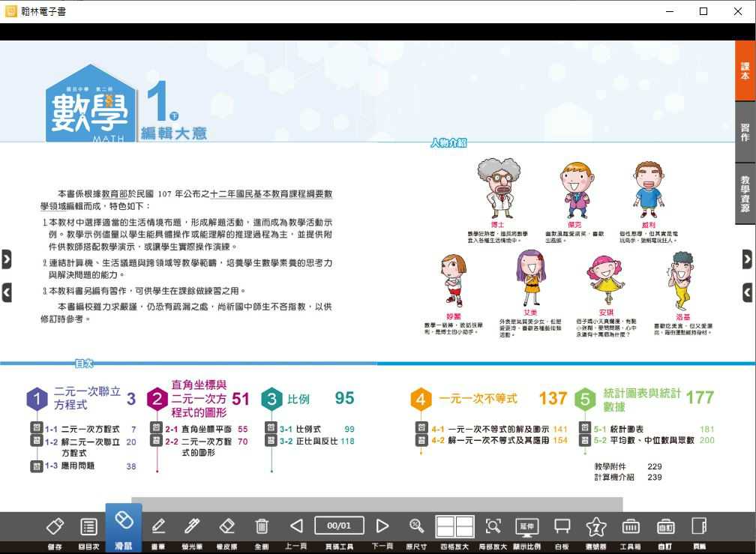Open the 自訂 custom toolbox icon
Image resolution: width=756 pixels, height=554 pixels.
coord(665,526)
